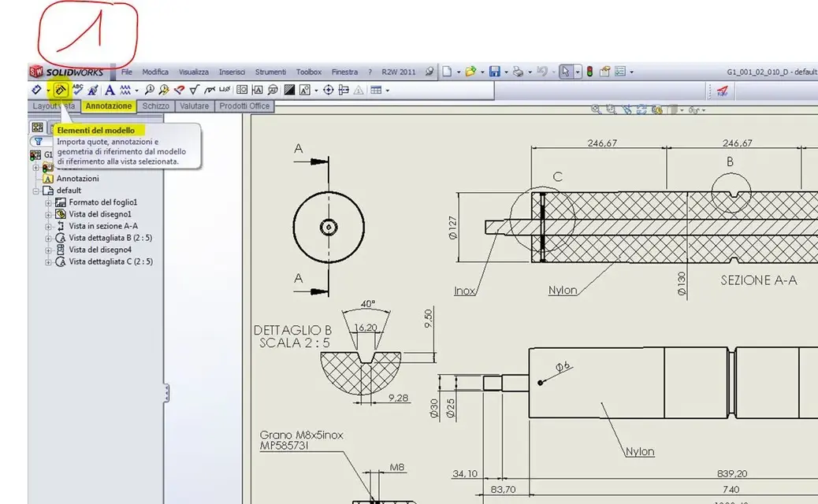Open the Strumenti menu

click(270, 72)
